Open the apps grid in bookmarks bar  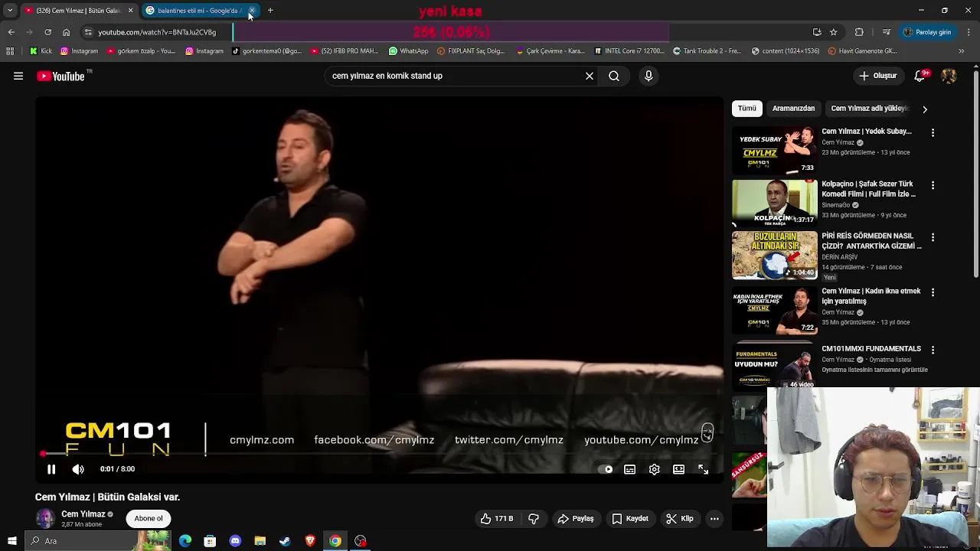tap(10, 51)
